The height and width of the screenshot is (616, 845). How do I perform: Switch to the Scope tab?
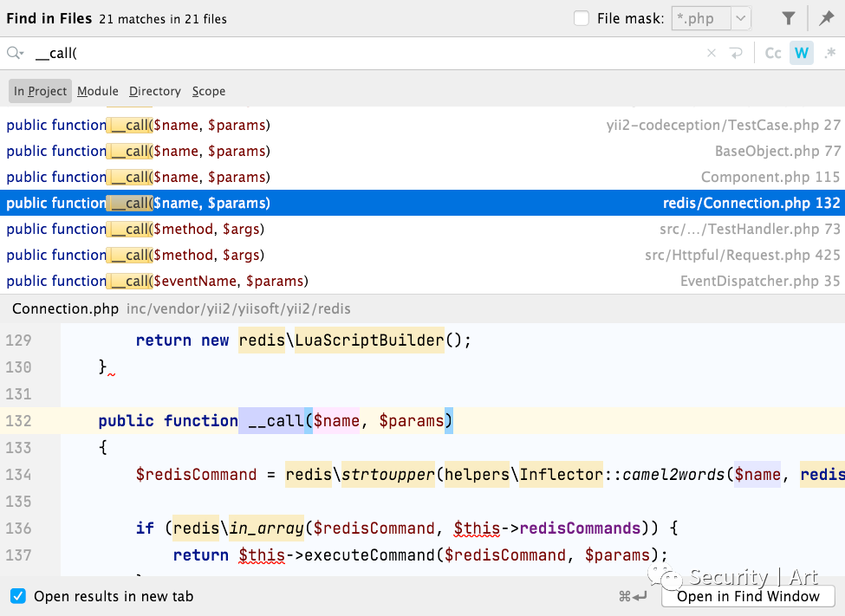click(x=209, y=91)
